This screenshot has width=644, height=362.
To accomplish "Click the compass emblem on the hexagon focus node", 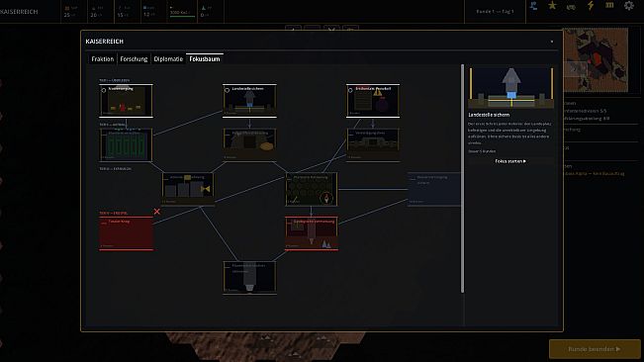I will click(x=326, y=198).
